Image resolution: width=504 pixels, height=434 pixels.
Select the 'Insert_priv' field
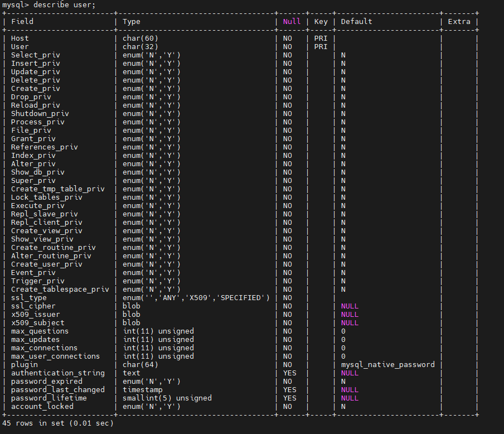coord(35,64)
